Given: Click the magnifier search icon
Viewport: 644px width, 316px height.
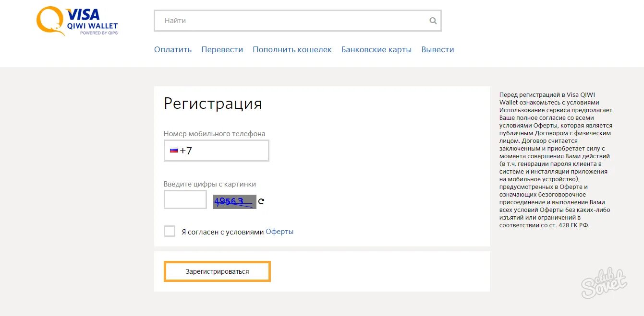Looking at the screenshot, I should [x=433, y=21].
